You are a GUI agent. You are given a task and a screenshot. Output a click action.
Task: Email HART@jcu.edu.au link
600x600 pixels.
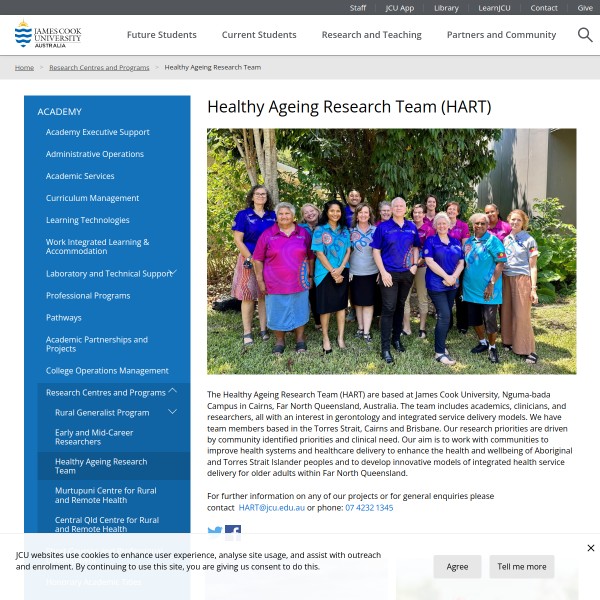pos(272,508)
